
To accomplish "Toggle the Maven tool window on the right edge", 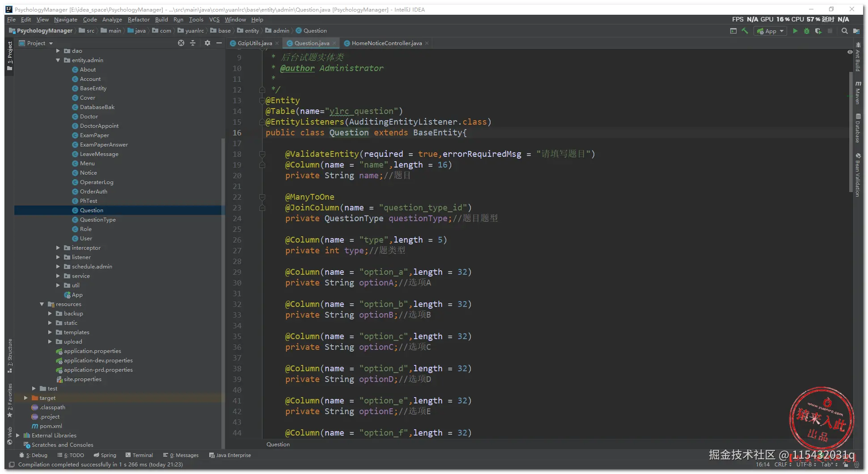I will coord(858,93).
